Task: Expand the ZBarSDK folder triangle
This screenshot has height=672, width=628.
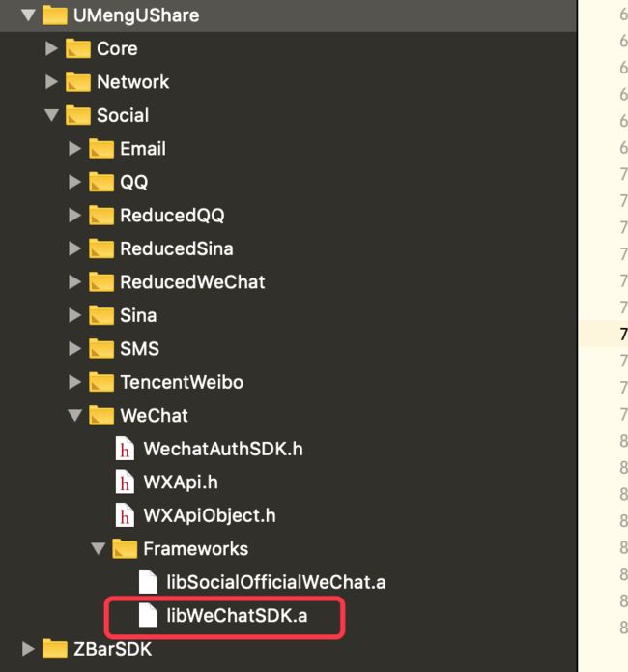Action: (28, 649)
